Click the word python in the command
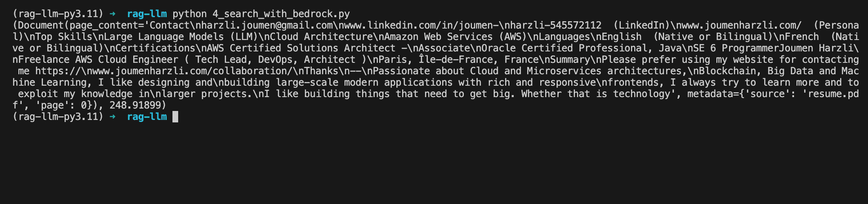This screenshot has width=868, height=204. pos(190,14)
